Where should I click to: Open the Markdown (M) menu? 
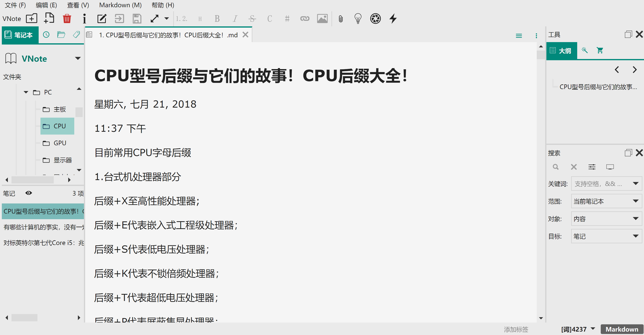click(120, 5)
